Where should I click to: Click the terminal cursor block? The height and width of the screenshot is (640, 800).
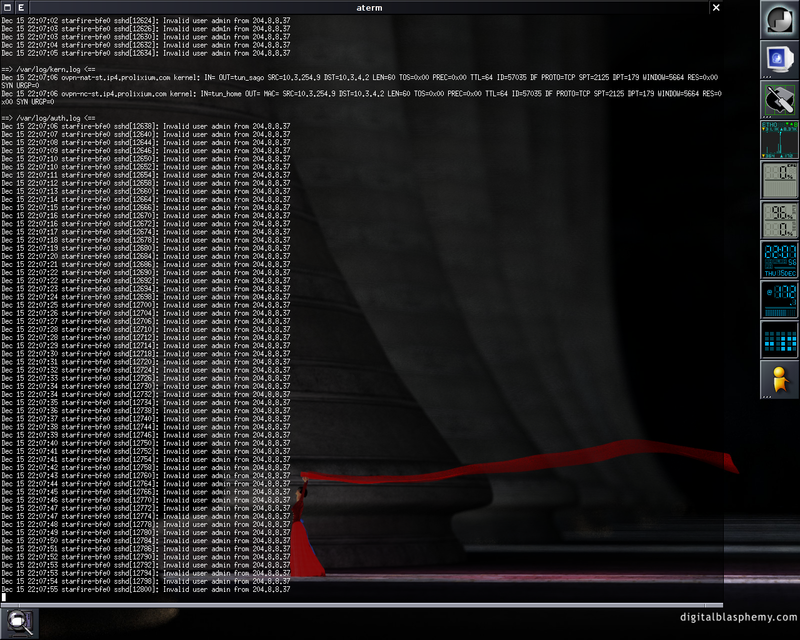click(4, 597)
